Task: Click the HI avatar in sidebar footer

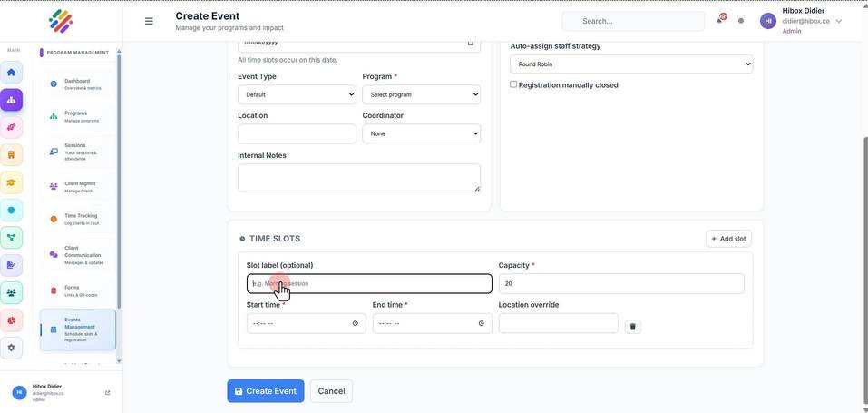Action: tap(19, 392)
